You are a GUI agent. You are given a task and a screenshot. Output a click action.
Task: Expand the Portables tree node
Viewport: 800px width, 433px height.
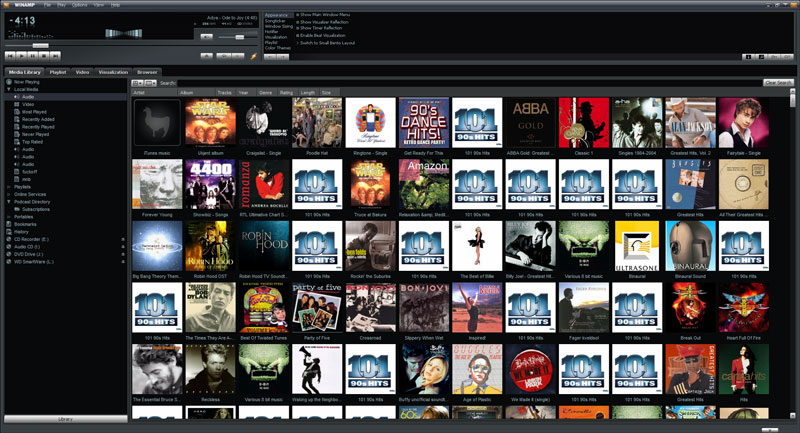[9, 217]
